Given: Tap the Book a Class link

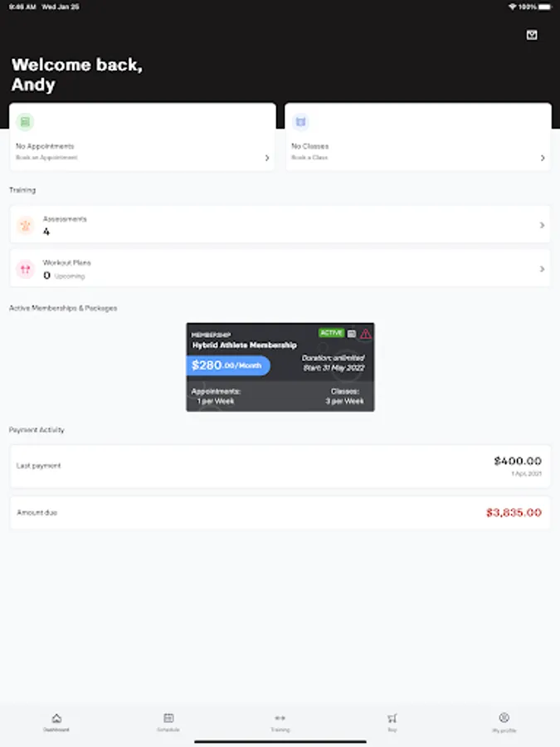Looking at the screenshot, I should pyautogui.click(x=309, y=157).
